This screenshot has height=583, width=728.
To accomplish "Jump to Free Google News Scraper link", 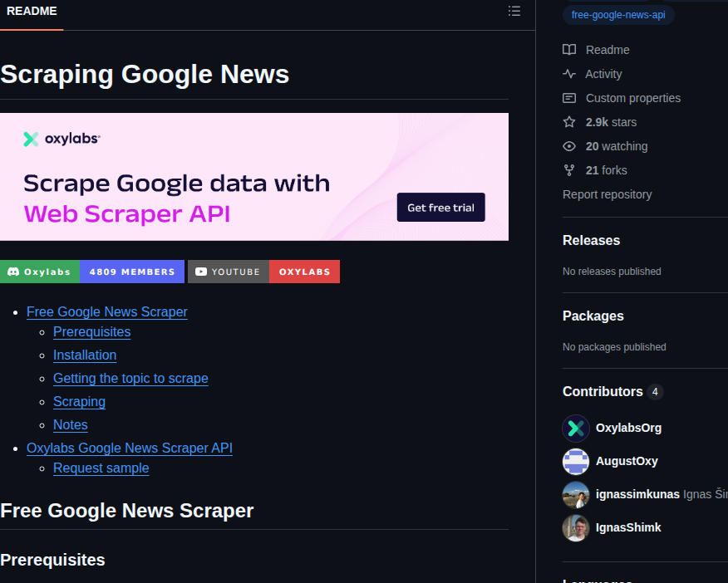I will coord(106,311).
